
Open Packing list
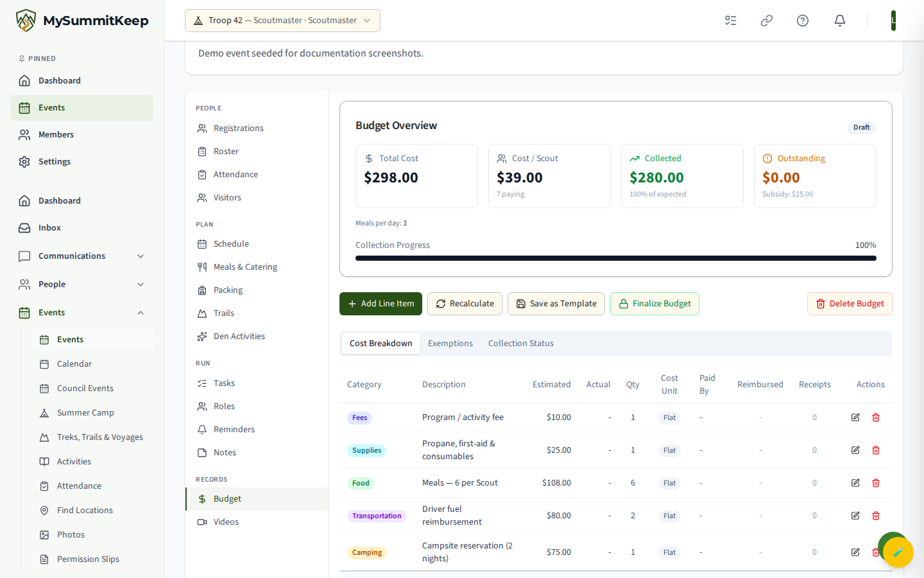[257, 290]
